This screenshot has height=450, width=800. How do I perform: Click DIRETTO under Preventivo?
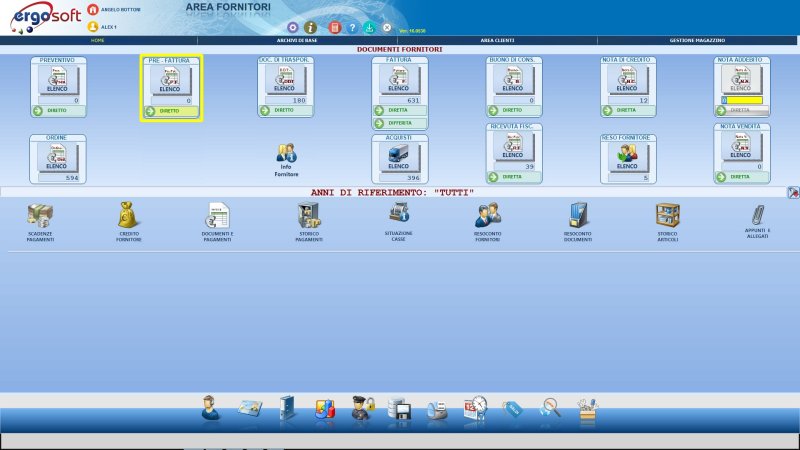click(58, 111)
